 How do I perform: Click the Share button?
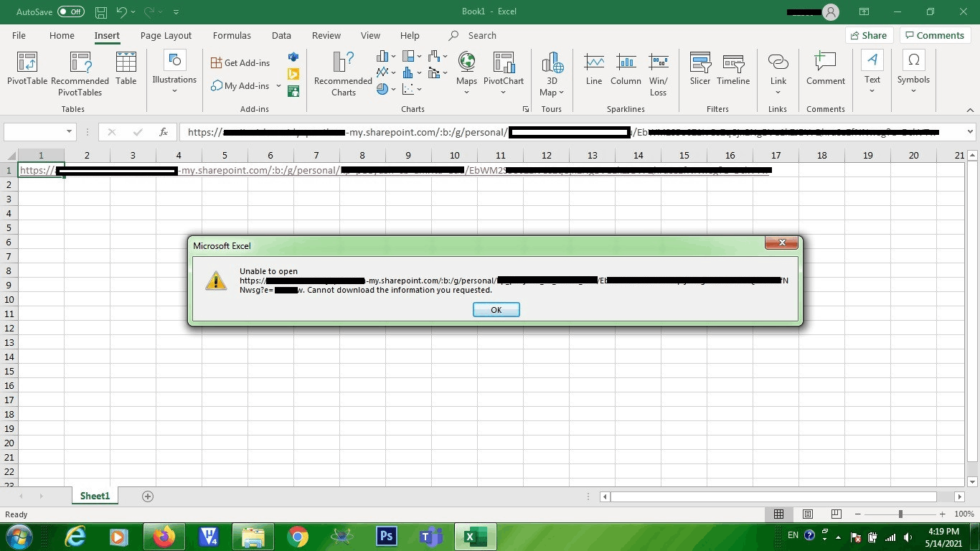coord(869,35)
